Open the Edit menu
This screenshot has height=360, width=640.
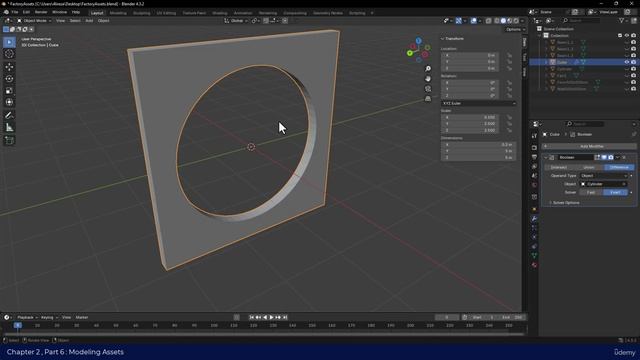[x=26, y=12]
